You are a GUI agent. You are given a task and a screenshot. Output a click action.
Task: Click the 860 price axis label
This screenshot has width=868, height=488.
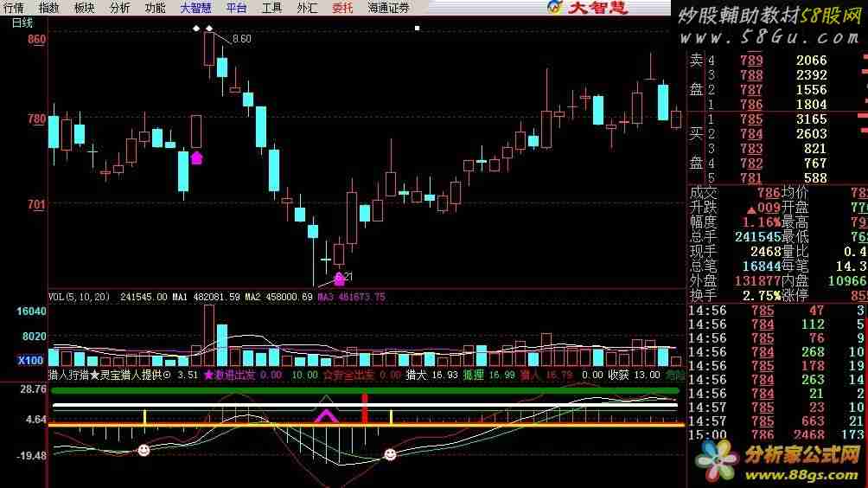pos(36,39)
